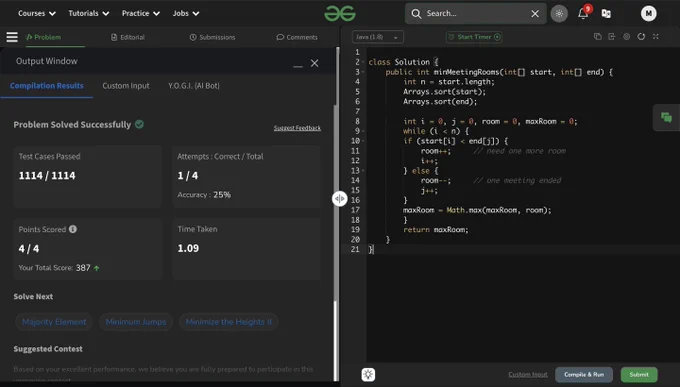The height and width of the screenshot is (387, 680).
Task: Click the Points Scored info icon
Action: coord(73,229)
